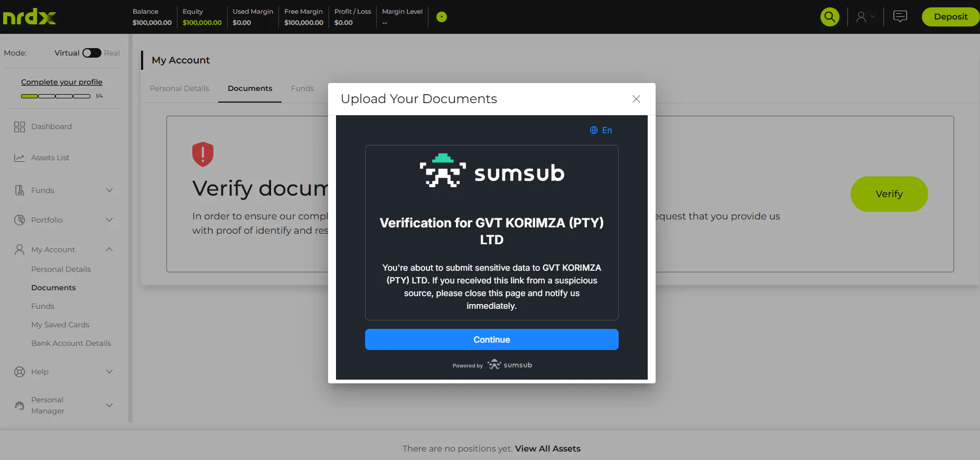The height and width of the screenshot is (460, 980).
Task: Open Personal Details in sidebar
Action: tap(61, 269)
